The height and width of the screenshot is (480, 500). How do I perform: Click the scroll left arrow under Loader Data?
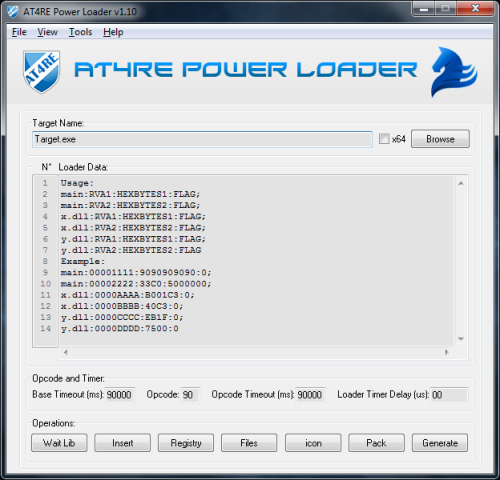pyautogui.click(x=66, y=352)
